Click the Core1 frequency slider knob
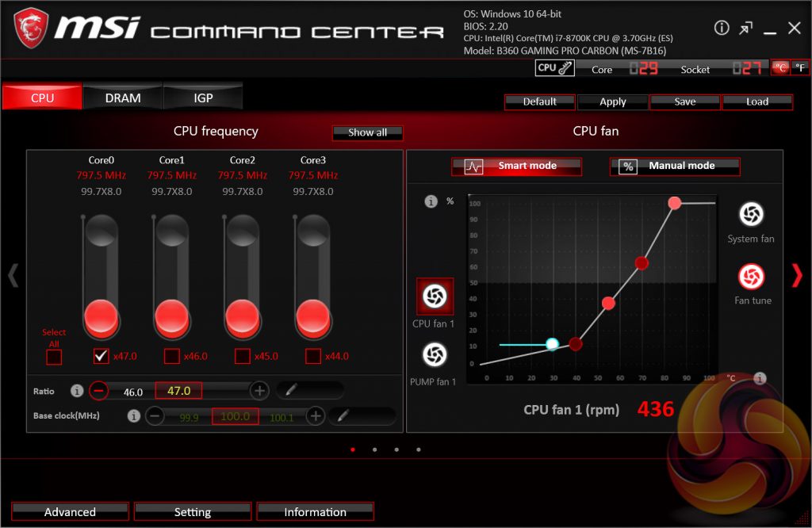This screenshot has height=528, width=812. [x=171, y=316]
